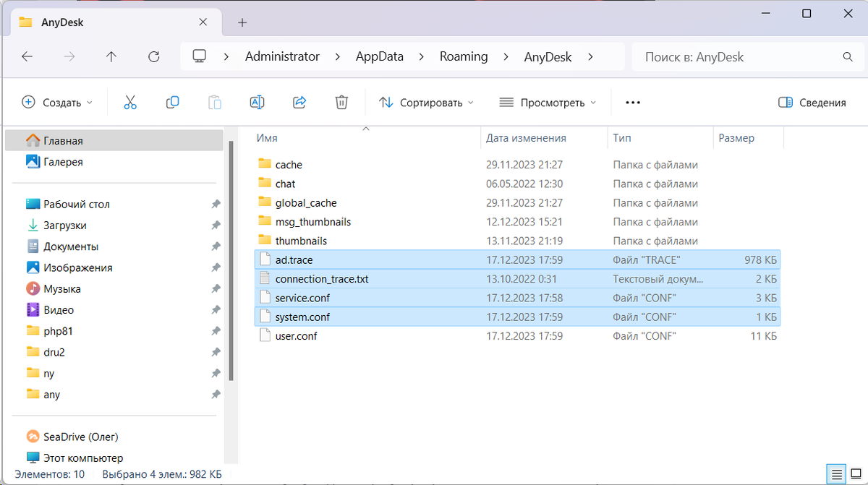Click the search magnifier icon
868x485 pixels.
[848, 56]
